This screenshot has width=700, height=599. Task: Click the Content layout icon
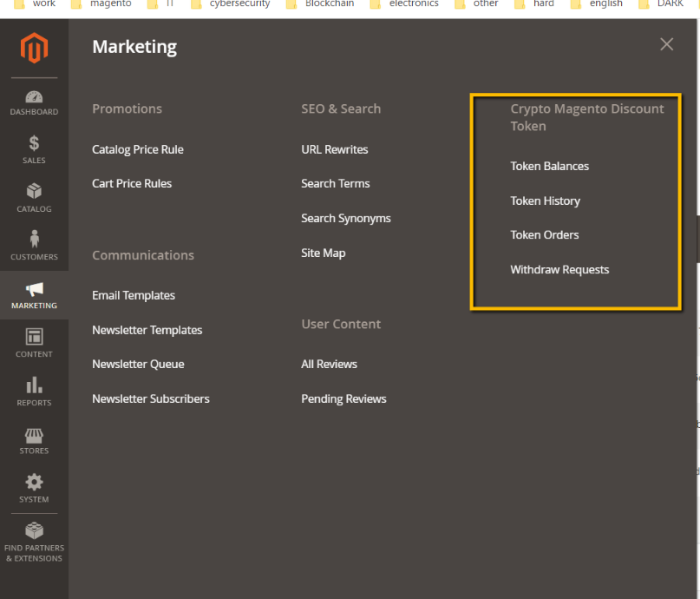pyautogui.click(x=34, y=337)
